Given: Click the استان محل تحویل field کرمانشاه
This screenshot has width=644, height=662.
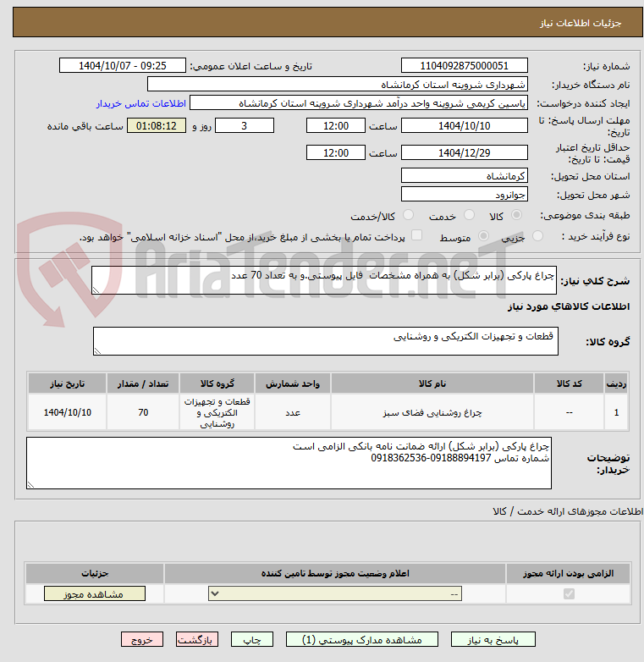Looking at the screenshot, I should (465, 175).
